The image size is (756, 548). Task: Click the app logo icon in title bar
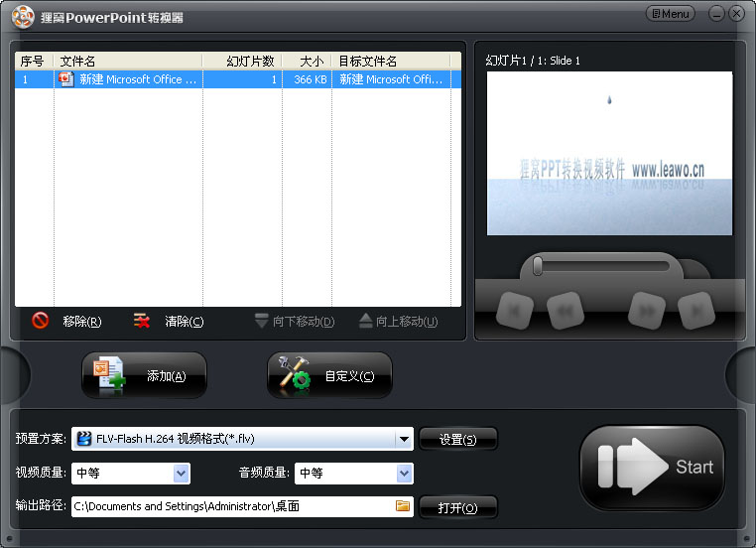pyautogui.click(x=23, y=17)
